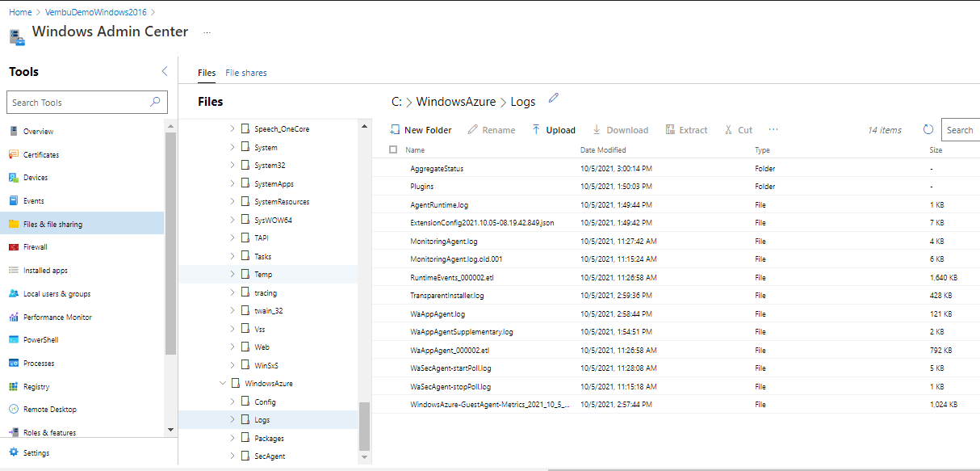Select the Files tab
Viewport: 980px width, 471px height.
pos(207,73)
